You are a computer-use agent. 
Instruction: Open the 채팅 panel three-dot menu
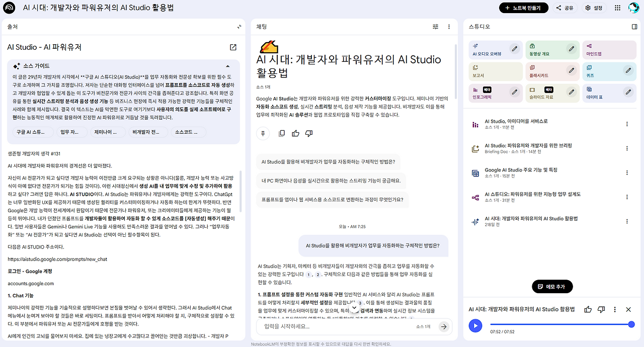tap(449, 27)
